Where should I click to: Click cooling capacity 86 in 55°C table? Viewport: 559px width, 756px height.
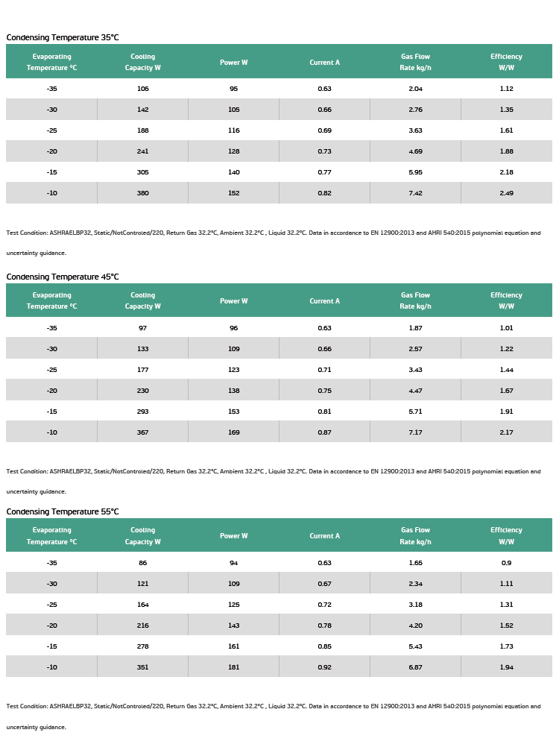click(x=142, y=563)
